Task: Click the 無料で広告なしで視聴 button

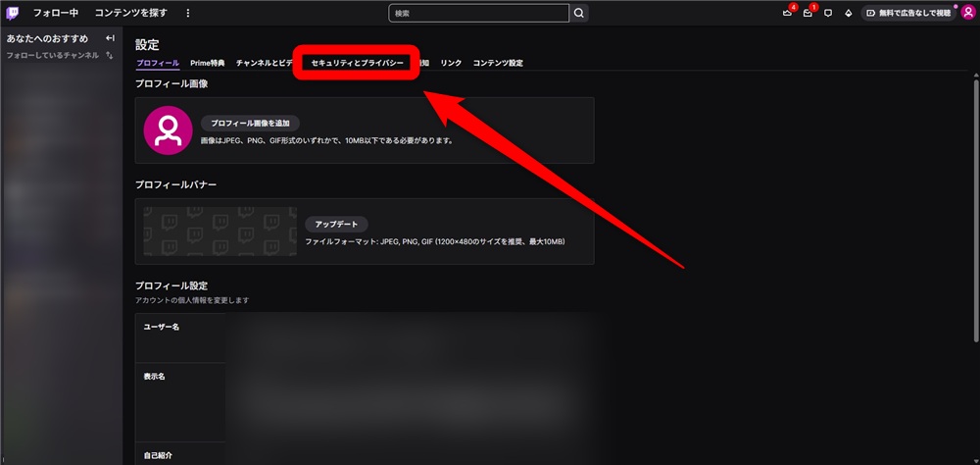Action: tap(908, 13)
